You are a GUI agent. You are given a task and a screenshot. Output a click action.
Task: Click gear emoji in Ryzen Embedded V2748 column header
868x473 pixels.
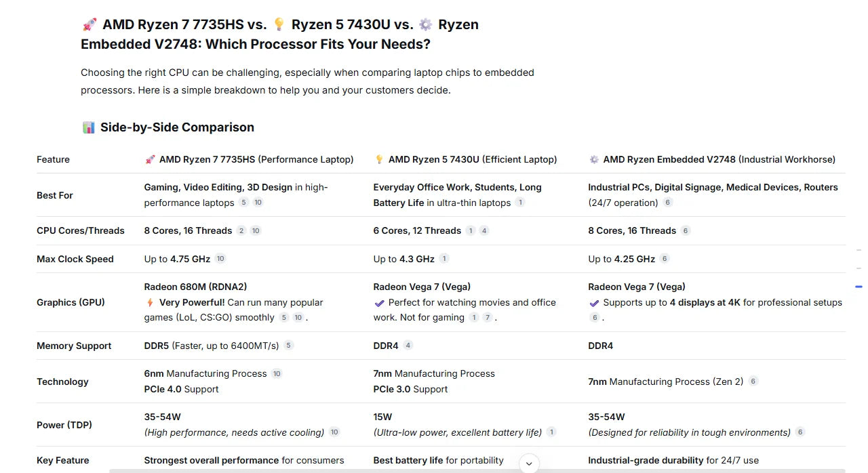point(594,159)
